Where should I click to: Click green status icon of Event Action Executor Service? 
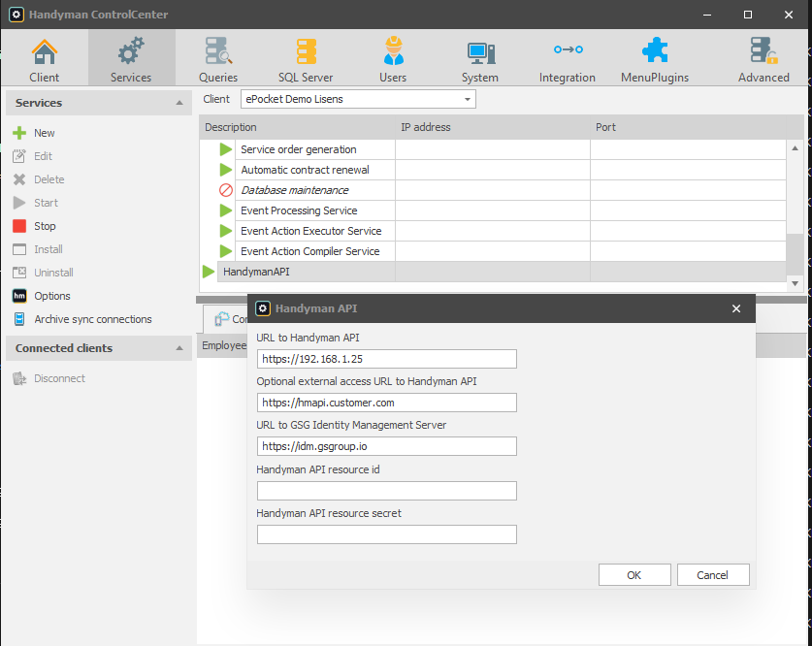tap(226, 231)
